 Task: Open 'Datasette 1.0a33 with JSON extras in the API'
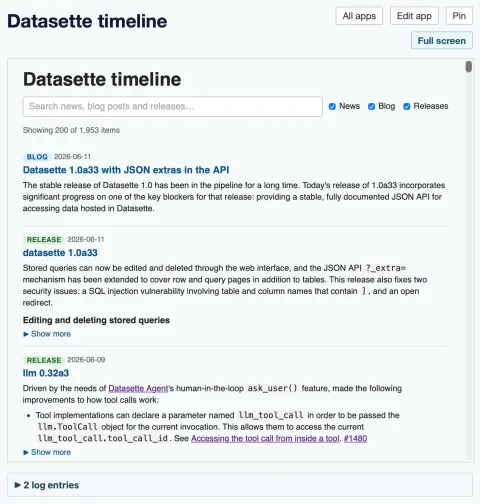coord(126,170)
